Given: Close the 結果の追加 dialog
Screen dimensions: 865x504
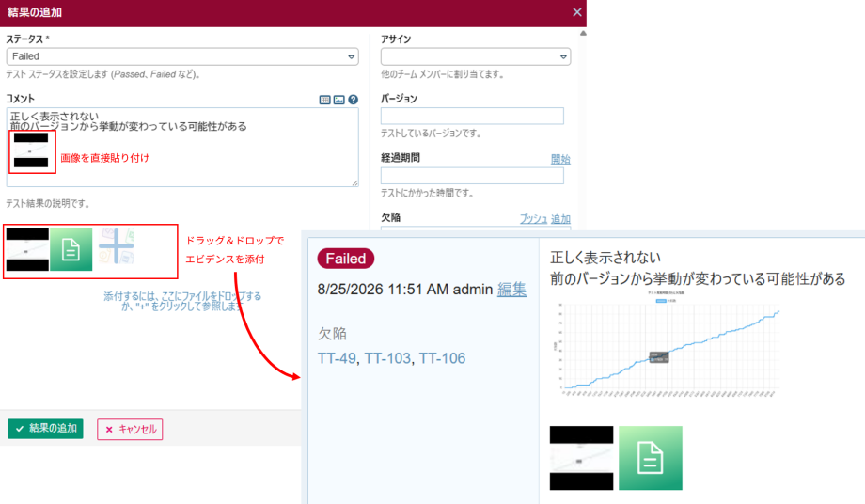Looking at the screenshot, I should pyautogui.click(x=577, y=12).
